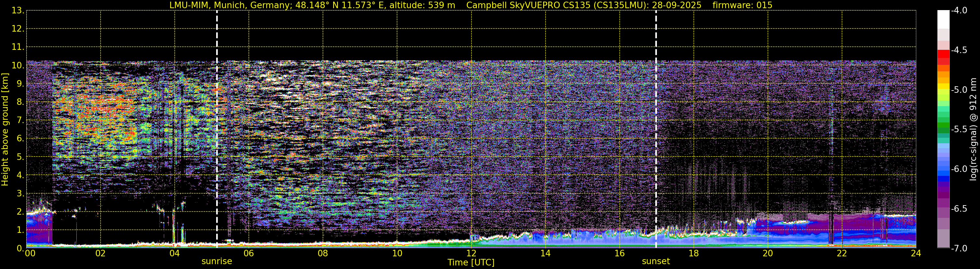Click the 10. tick on height axis
This screenshot has height=269, width=980.
tap(18, 65)
